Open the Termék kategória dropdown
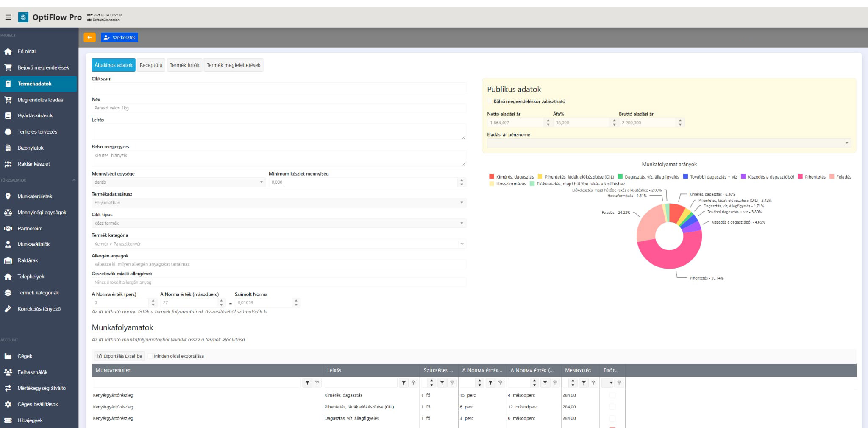 coord(278,244)
